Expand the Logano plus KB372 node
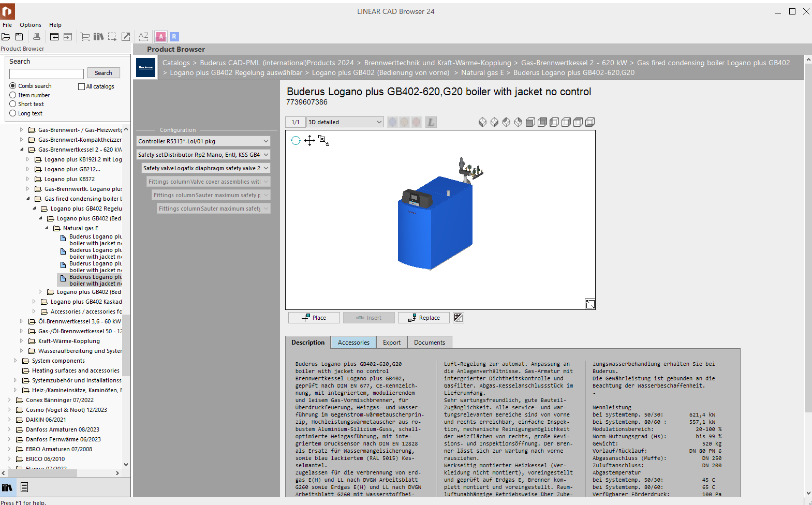 tap(28, 179)
